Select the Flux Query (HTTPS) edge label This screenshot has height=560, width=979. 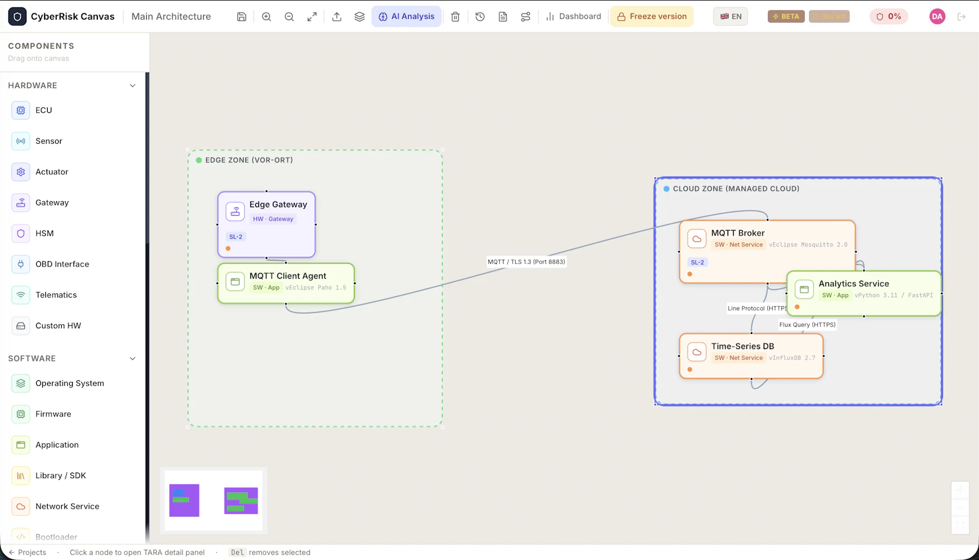pyautogui.click(x=807, y=325)
